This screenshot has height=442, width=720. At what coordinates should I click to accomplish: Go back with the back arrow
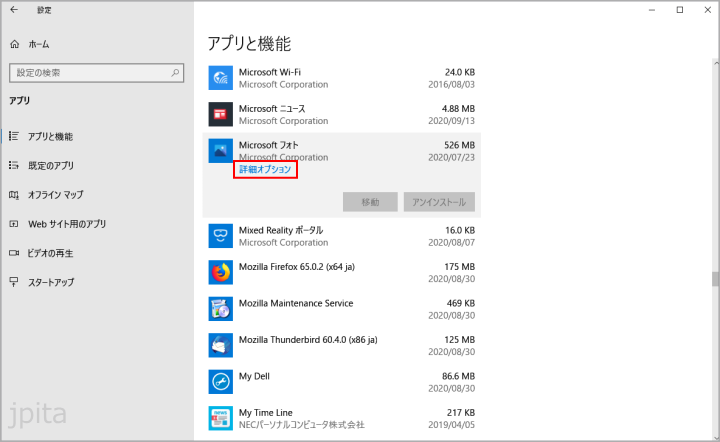(x=15, y=10)
